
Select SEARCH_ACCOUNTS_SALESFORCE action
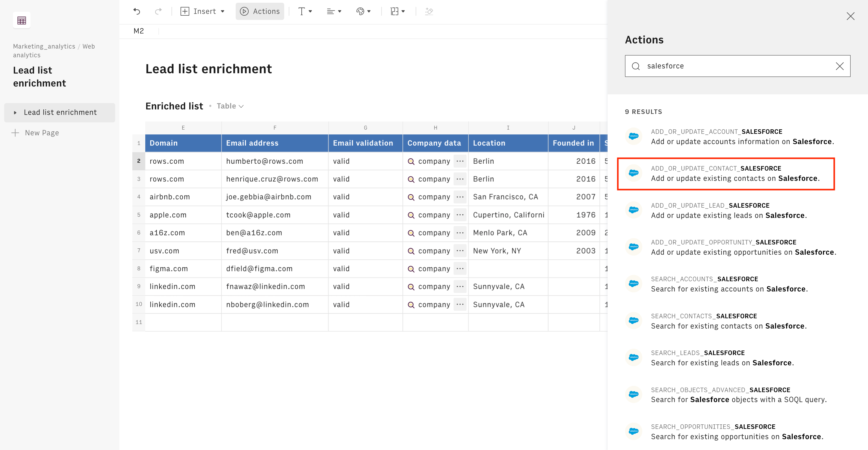[x=729, y=284]
